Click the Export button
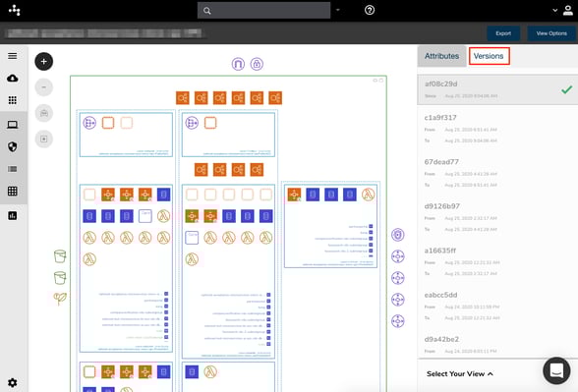Viewport: 578px width, 392px height. coord(503,33)
